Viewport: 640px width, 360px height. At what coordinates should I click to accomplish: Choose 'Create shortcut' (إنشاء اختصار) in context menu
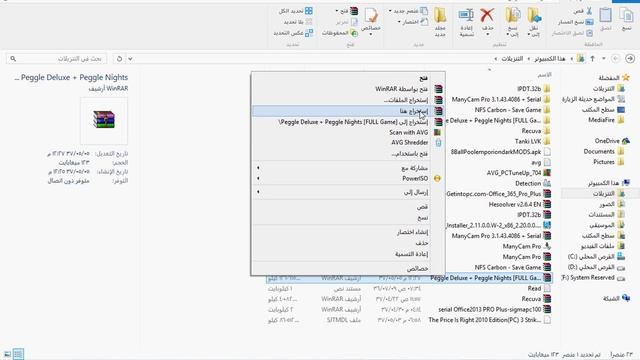pos(348,232)
